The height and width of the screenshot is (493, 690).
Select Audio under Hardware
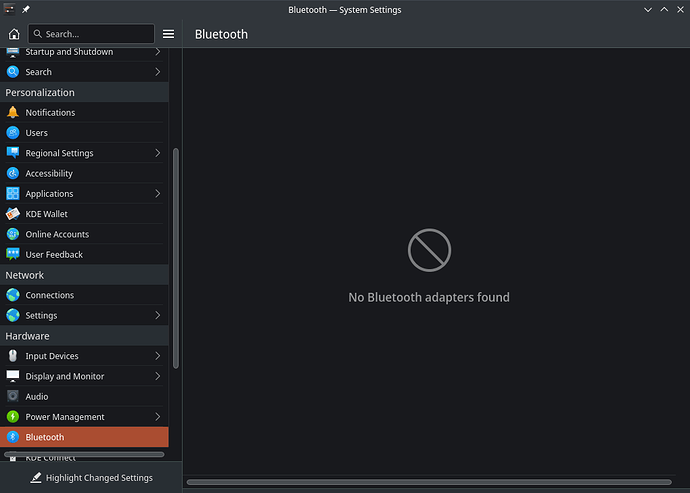[84, 396]
